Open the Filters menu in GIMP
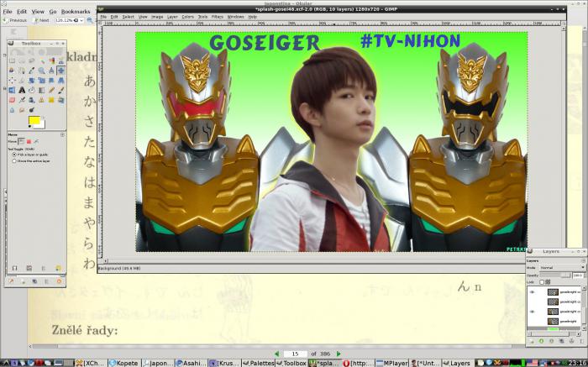This screenshot has width=588, height=367. [x=217, y=17]
